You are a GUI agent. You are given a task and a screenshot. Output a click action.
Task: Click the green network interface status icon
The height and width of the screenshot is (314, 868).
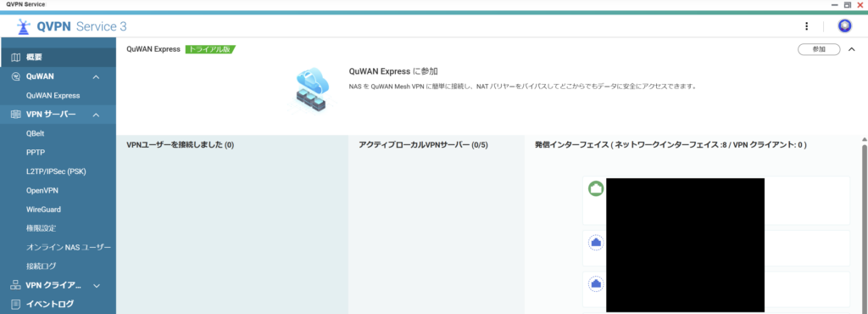(596, 189)
